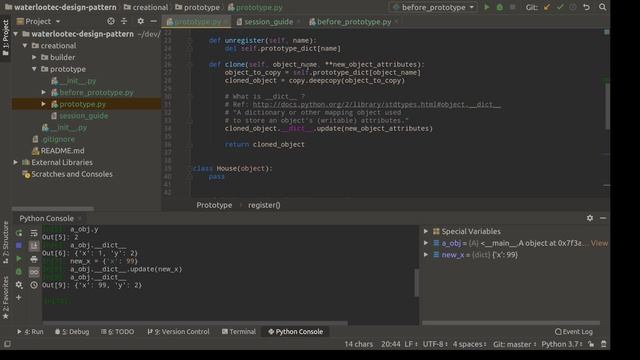Image resolution: width=640 pixels, height=360 pixels.
Task: Click the Git commit checkmark icon
Action: (x=560, y=7)
